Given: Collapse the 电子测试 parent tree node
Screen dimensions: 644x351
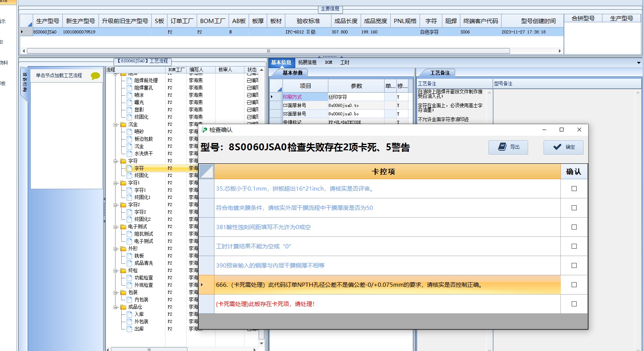Looking at the screenshot, I should pyautogui.click(x=115, y=227).
